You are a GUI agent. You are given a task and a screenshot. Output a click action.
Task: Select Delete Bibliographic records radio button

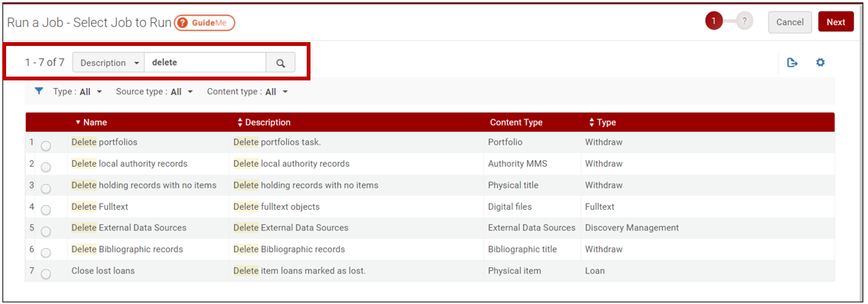tap(46, 253)
